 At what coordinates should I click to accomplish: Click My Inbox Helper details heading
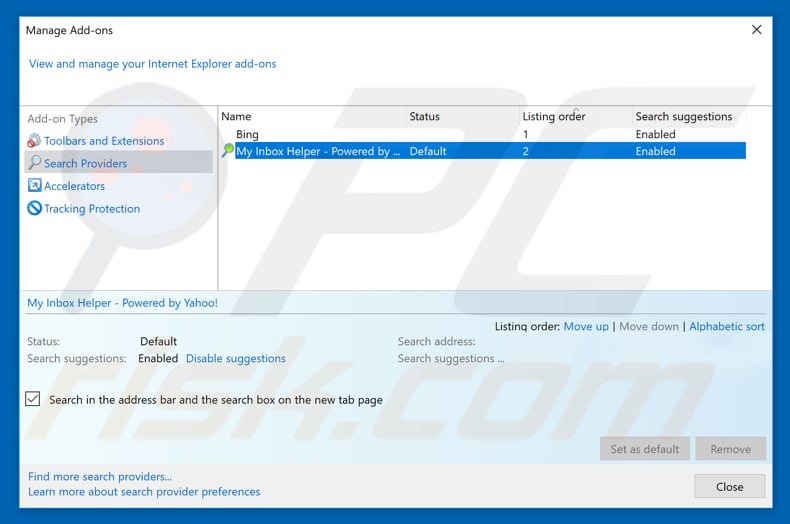click(122, 303)
